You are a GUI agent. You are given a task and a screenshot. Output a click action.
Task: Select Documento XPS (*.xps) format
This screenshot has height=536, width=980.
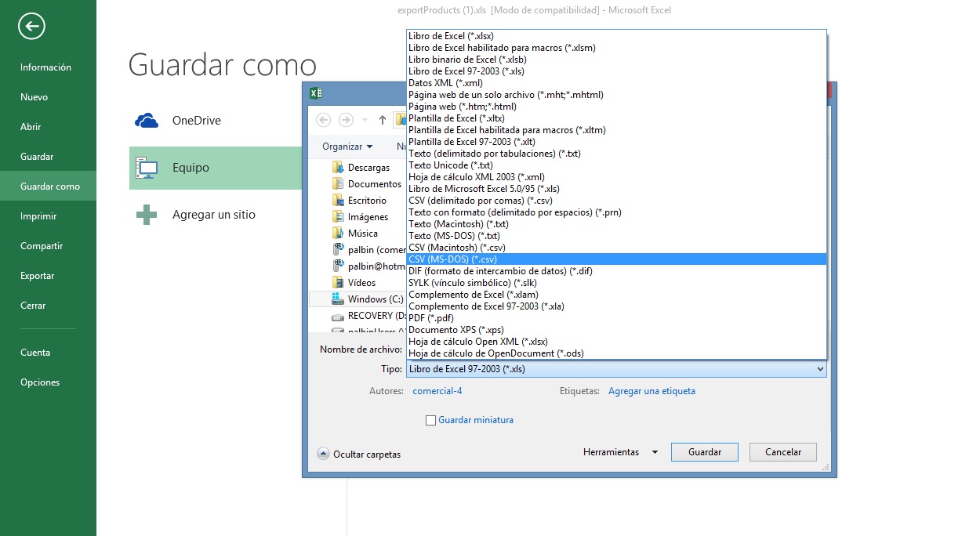click(616, 329)
